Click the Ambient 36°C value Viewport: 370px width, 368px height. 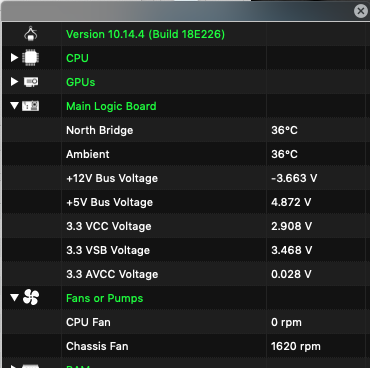click(284, 154)
